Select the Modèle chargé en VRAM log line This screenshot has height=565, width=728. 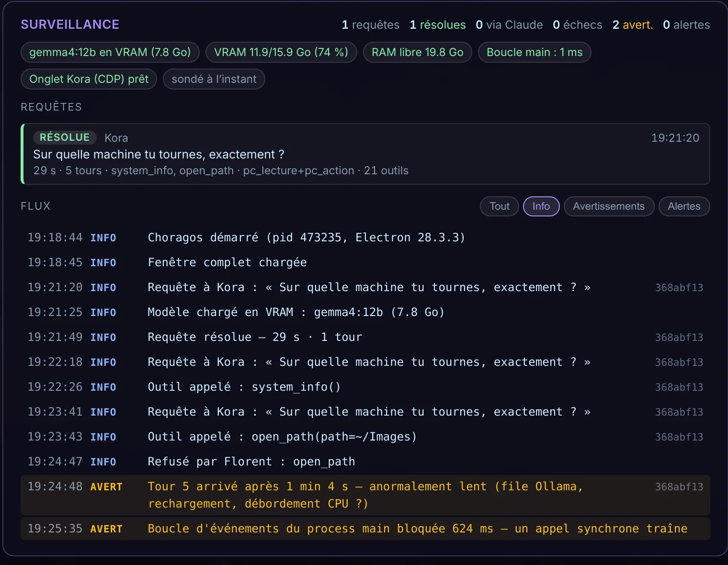[x=365, y=312]
